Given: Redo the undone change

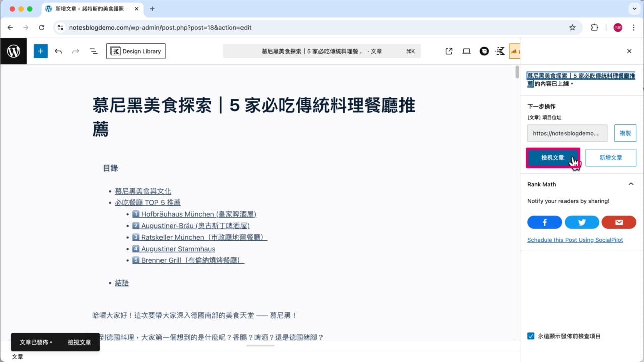Looking at the screenshot, I should coord(76,51).
